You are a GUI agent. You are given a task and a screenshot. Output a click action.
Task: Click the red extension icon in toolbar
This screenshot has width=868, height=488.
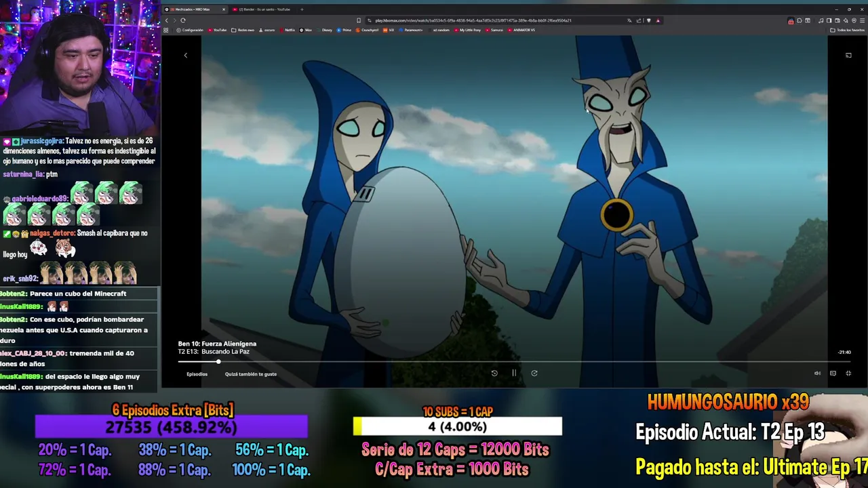click(x=791, y=21)
